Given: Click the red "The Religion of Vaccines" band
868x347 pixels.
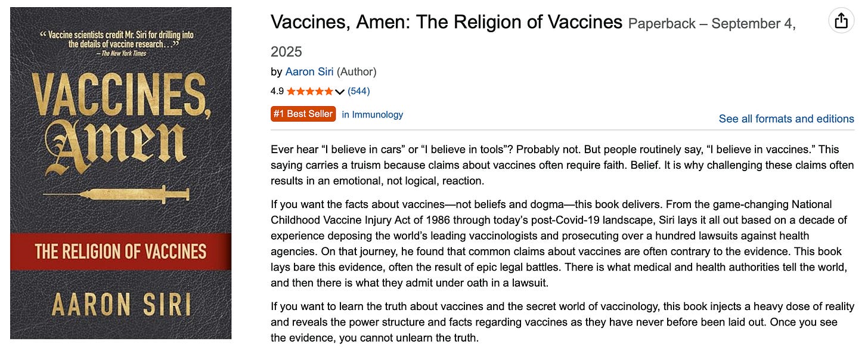Looking at the screenshot, I should click(x=120, y=252).
